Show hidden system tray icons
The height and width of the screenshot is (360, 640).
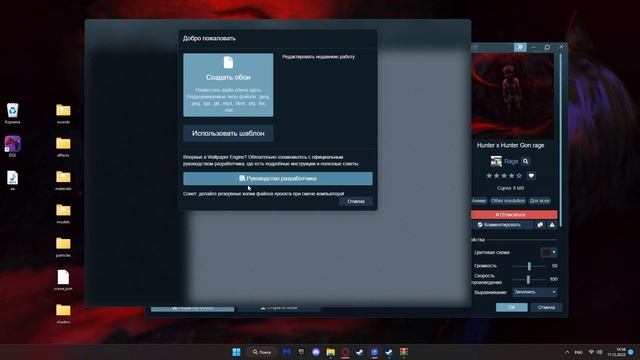(567, 352)
